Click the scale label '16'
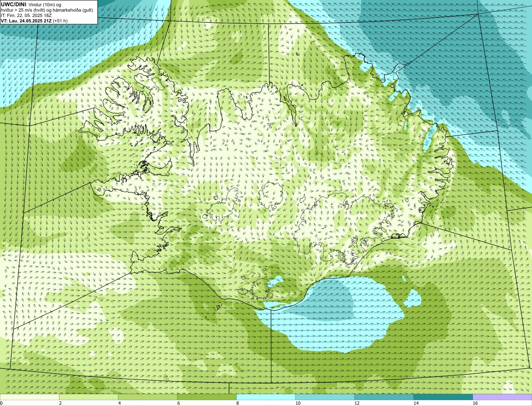Screen dimensions: 532x406 click(475, 403)
